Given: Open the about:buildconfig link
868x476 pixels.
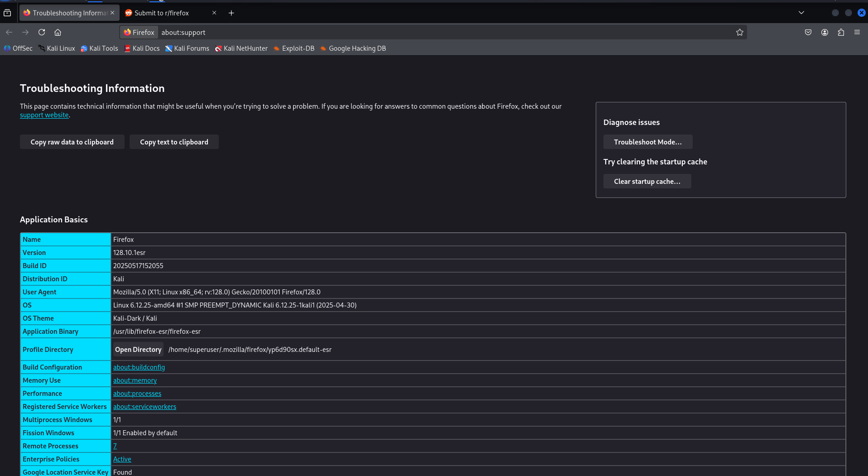Looking at the screenshot, I should click(139, 367).
